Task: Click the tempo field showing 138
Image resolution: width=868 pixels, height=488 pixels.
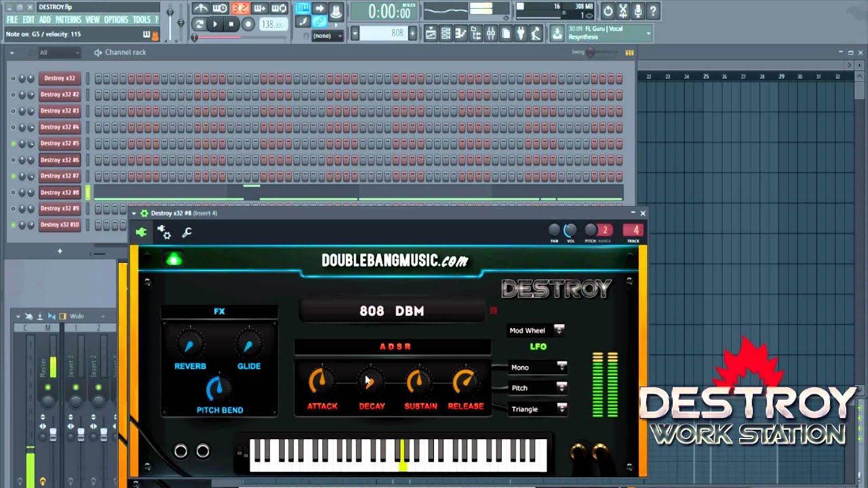Action: [x=273, y=24]
